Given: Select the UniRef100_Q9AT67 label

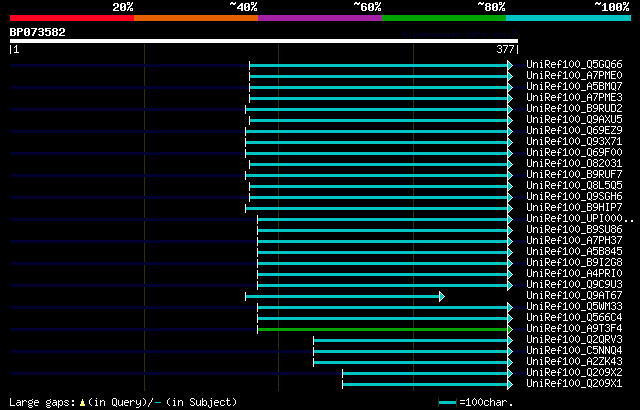Looking at the screenshot, I should 574,296.
